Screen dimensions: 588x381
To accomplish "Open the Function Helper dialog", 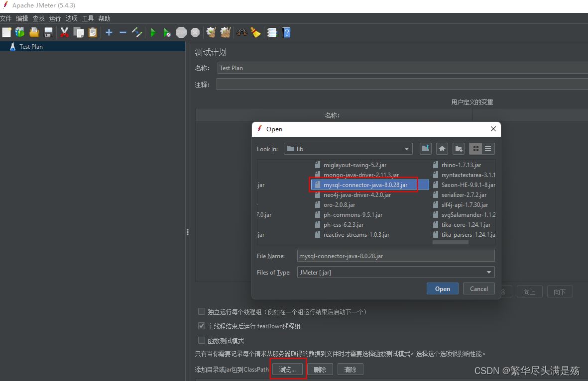I will coord(271,32).
